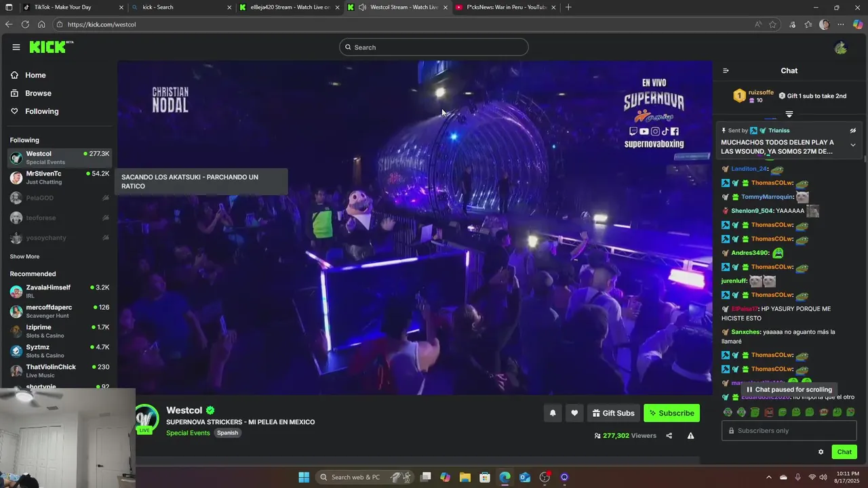The height and width of the screenshot is (488, 868).
Task: Open ThatViolinChick recommended channel
Action: click(x=60, y=371)
